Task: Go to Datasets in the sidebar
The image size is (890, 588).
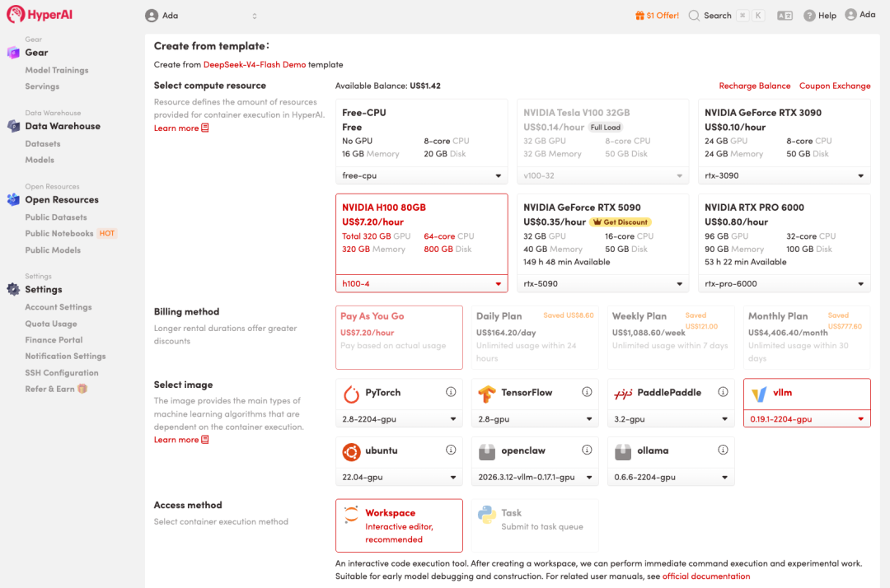Action: [x=43, y=144]
